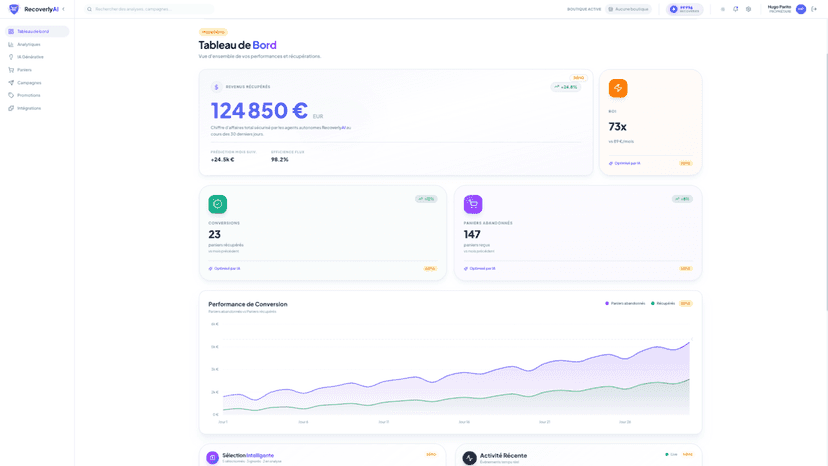Click the dollar icon in Revenus récupérés
The width and height of the screenshot is (828, 466).
(x=216, y=87)
